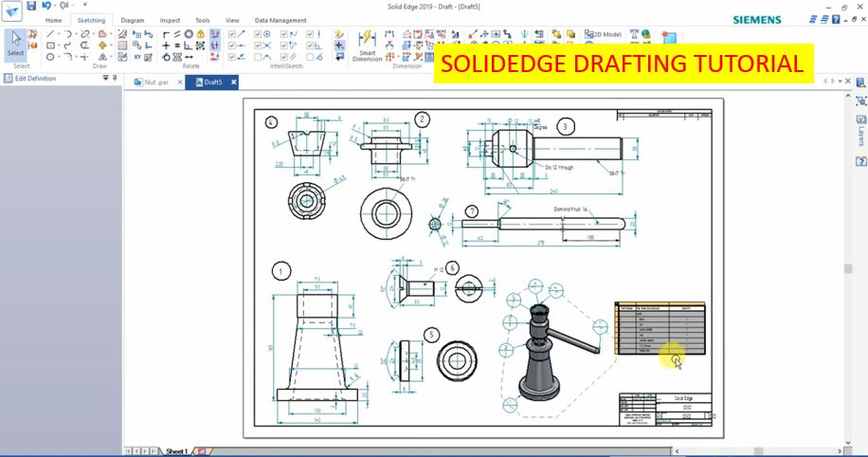Click balloon number 1 on drawing
This screenshot has height=457, width=868.
281,271
